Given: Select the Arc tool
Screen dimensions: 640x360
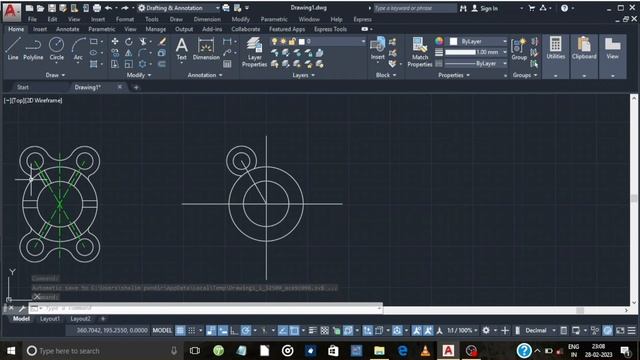Looking at the screenshot, I should [x=78, y=49].
